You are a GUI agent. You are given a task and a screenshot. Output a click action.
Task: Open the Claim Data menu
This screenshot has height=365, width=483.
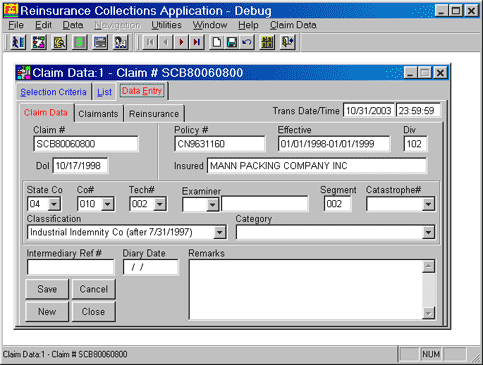(x=293, y=25)
